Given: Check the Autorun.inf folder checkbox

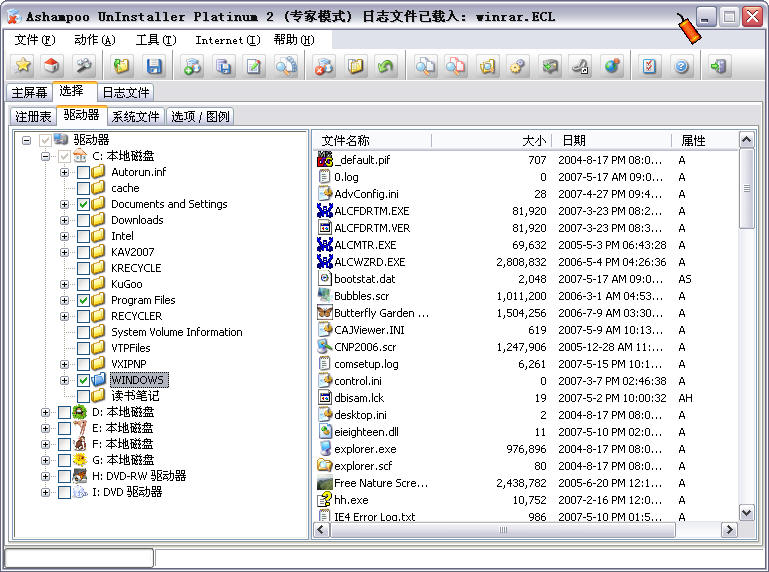Looking at the screenshot, I should click(x=83, y=172).
